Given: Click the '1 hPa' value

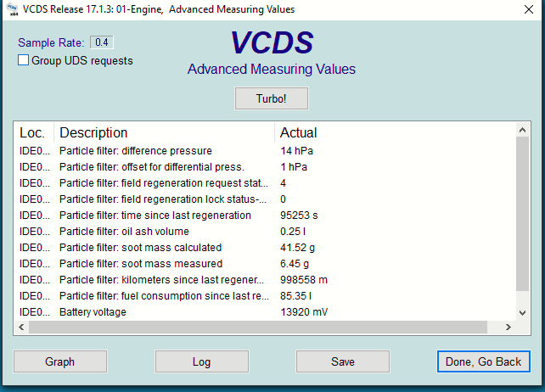Looking at the screenshot, I should [x=294, y=167].
